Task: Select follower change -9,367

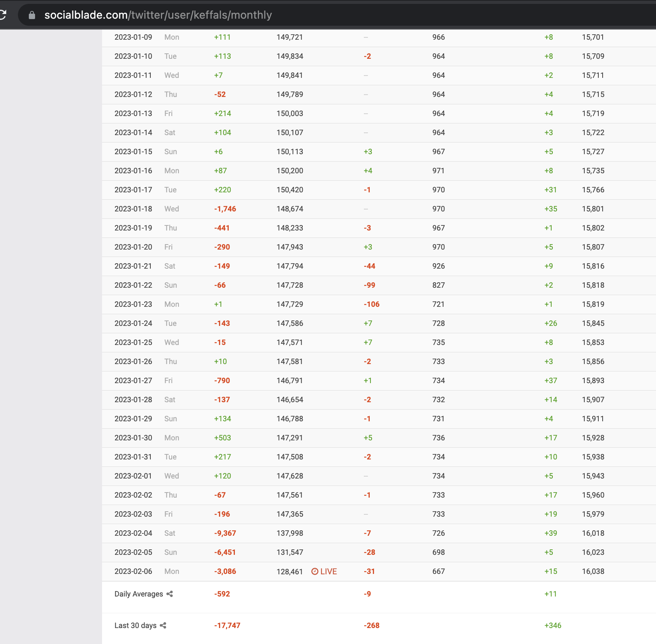Action: point(225,533)
